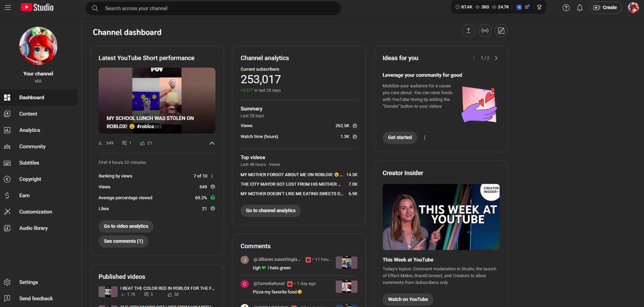This screenshot has width=644, height=307.
Task: Open the blue IQ extension icon
Action: point(519,7)
